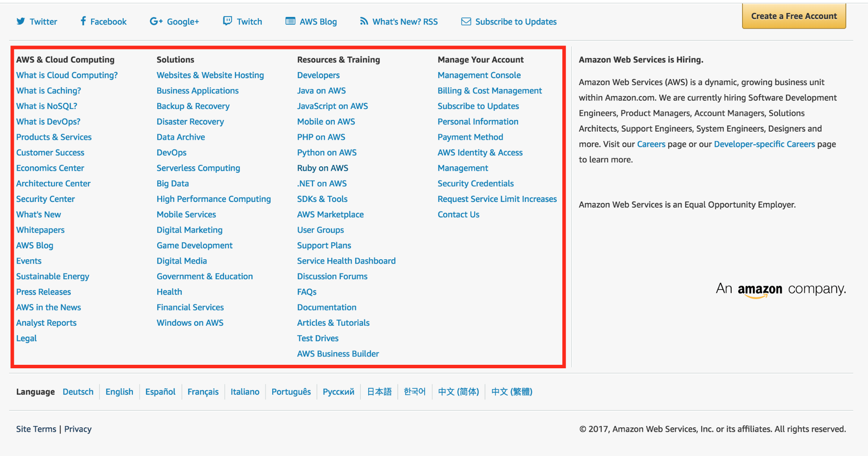Open Ruby on AWS link
868x456 pixels.
(323, 168)
